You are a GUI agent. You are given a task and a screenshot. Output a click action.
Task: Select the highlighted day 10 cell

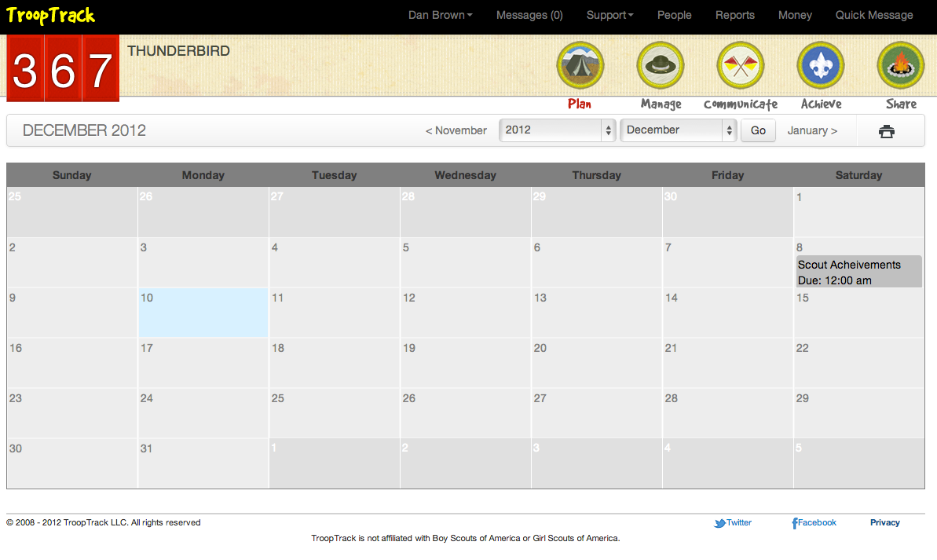[x=203, y=313]
